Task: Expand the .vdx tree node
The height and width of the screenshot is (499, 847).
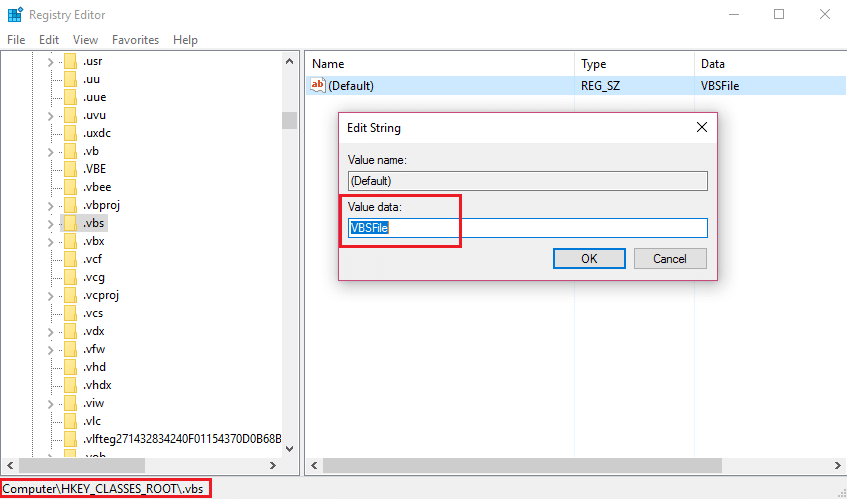Action: click(50, 333)
